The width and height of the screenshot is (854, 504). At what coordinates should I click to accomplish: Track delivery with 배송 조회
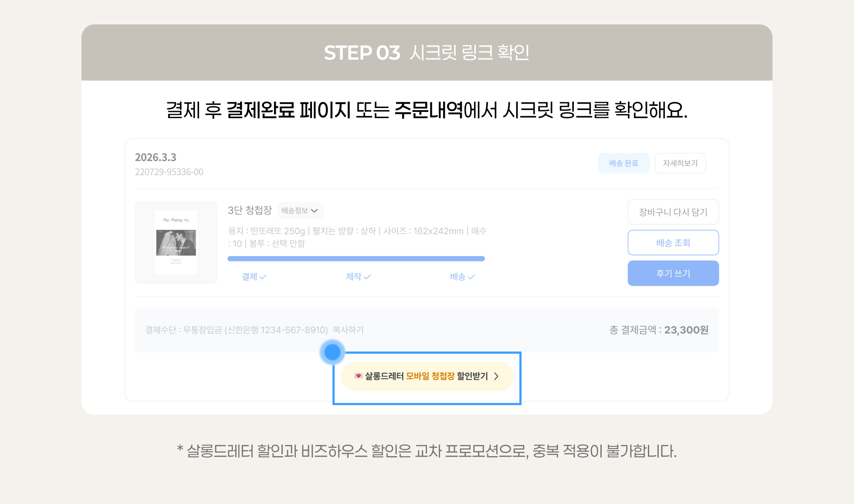click(673, 243)
